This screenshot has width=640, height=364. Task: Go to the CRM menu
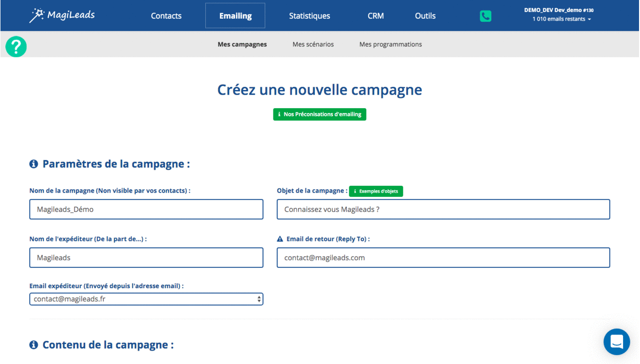(376, 16)
